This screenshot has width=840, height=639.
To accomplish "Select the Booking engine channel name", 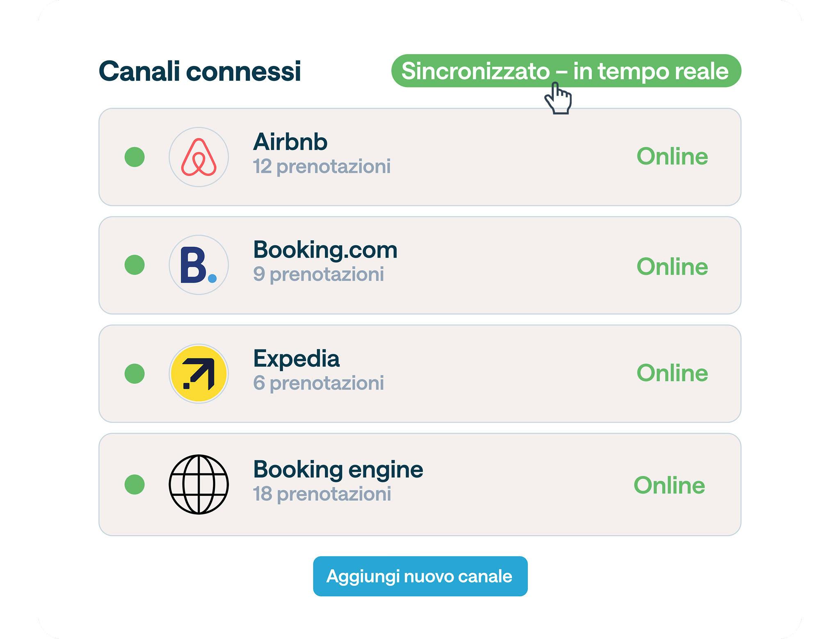I will [x=338, y=469].
